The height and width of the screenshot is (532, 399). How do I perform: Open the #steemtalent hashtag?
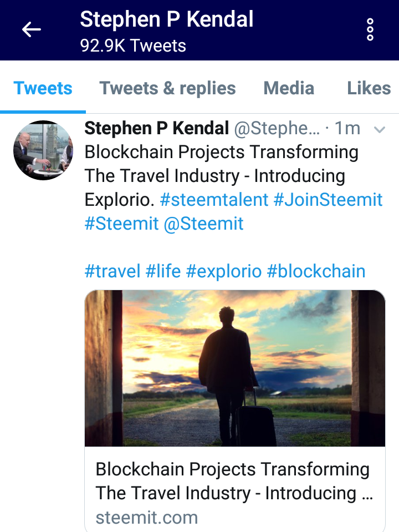click(214, 200)
